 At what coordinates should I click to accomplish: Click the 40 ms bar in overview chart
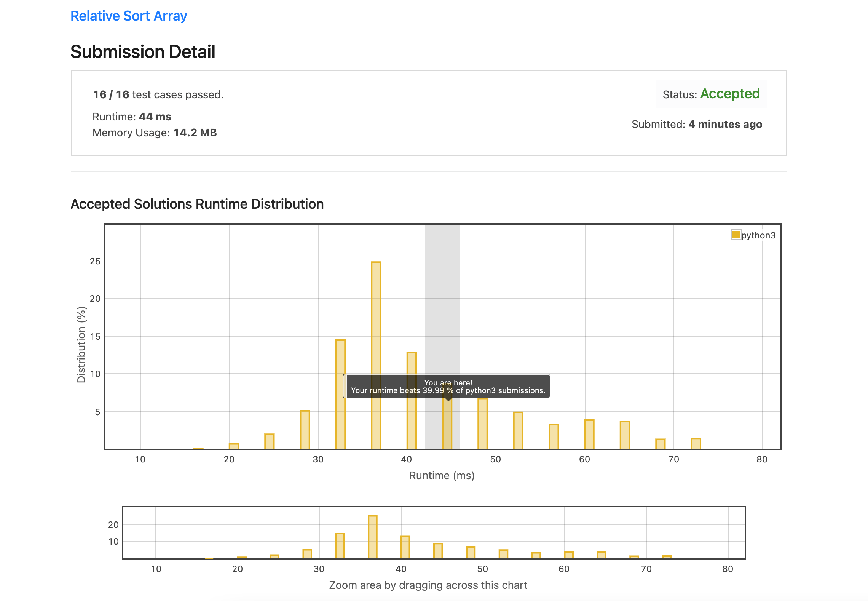tap(405, 547)
